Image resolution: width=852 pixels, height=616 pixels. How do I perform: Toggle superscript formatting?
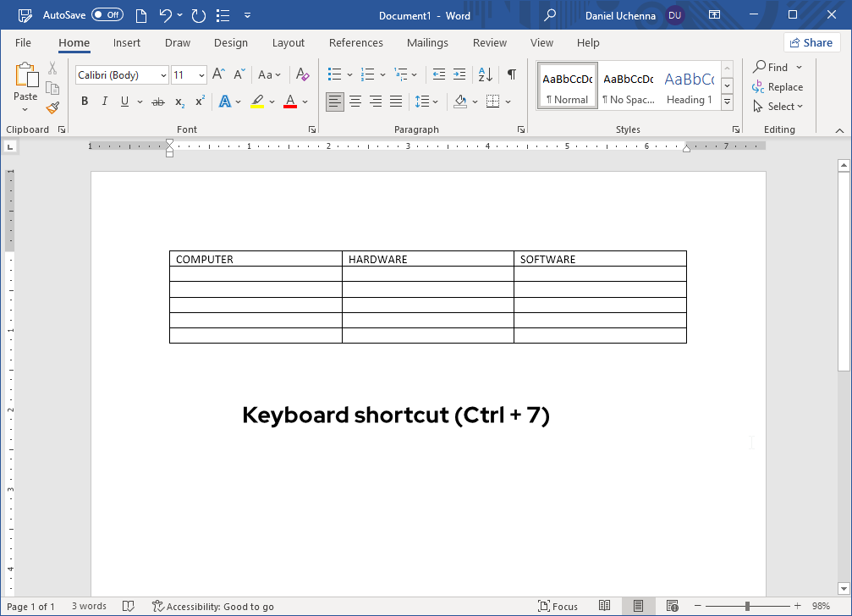[x=198, y=101]
